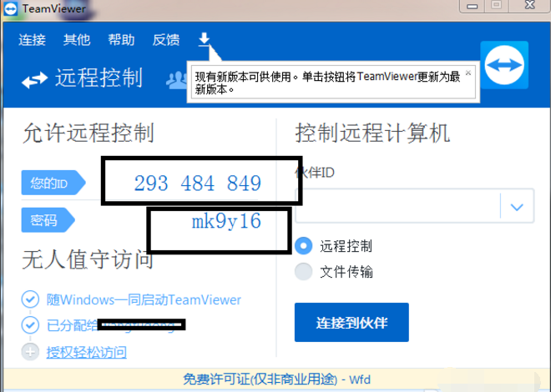This screenshot has height=392, width=551.
Task: Select the 文件传输 radio button
Action: point(305,272)
